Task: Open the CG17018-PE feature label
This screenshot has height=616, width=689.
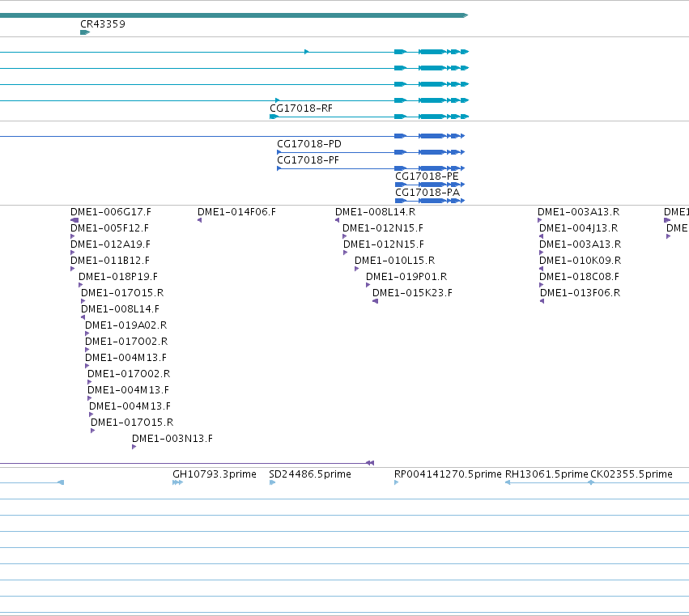Action: (427, 176)
